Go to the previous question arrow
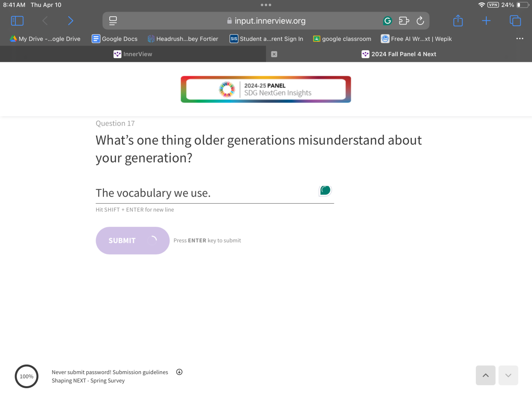The height and width of the screenshot is (399, 532). (x=485, y=375)
